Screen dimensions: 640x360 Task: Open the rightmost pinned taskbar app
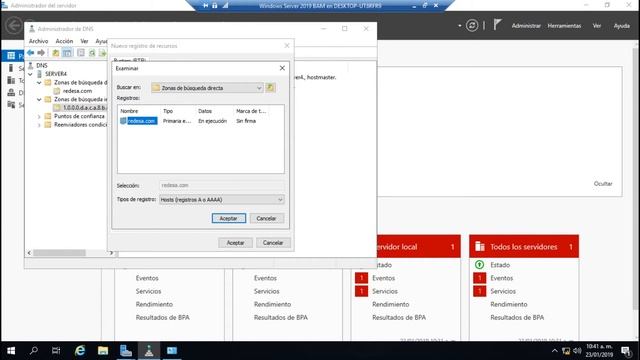click(172, 351)
